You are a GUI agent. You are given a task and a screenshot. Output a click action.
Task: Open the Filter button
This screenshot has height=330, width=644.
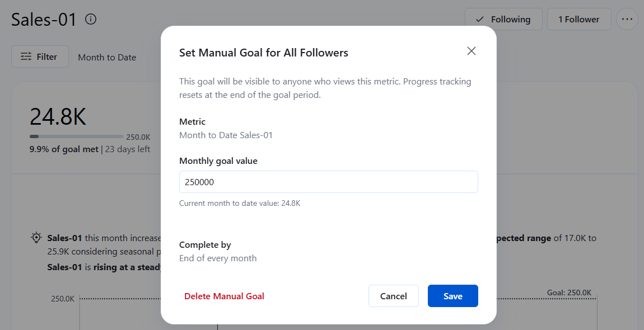(40, 56)
